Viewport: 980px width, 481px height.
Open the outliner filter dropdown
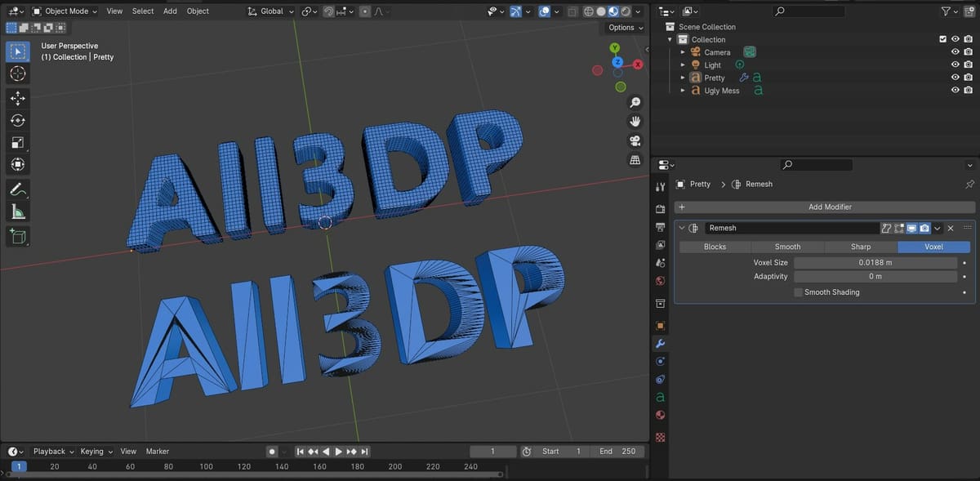(x=951, y=11)
